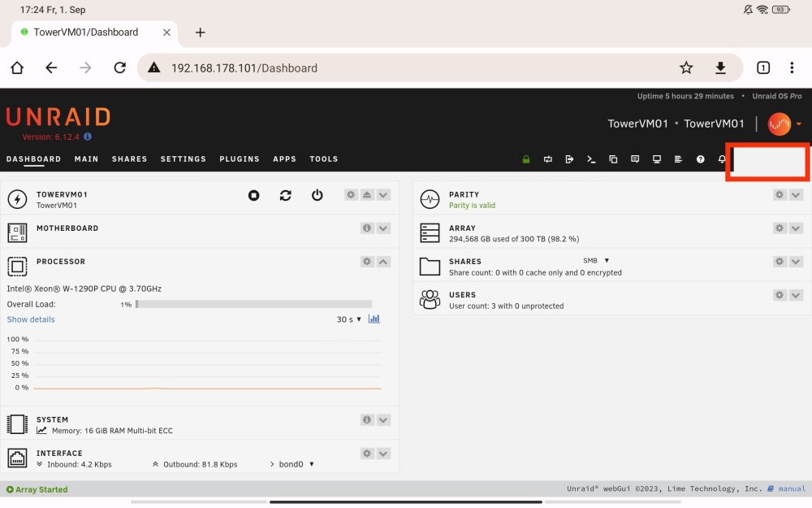Click the Version 6.12.4 link

pos(50,137)
